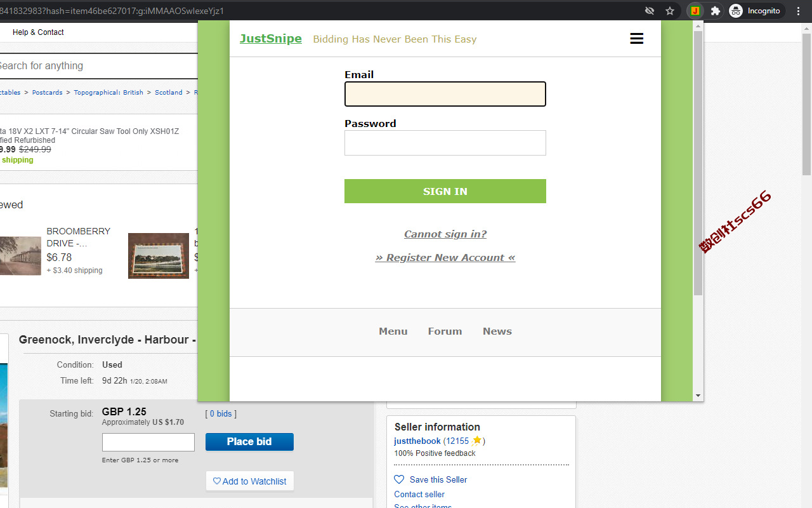Viewport: 812px width, 508px height.
Task: Click the Incognito profile indicator
Action: (756, 11)
